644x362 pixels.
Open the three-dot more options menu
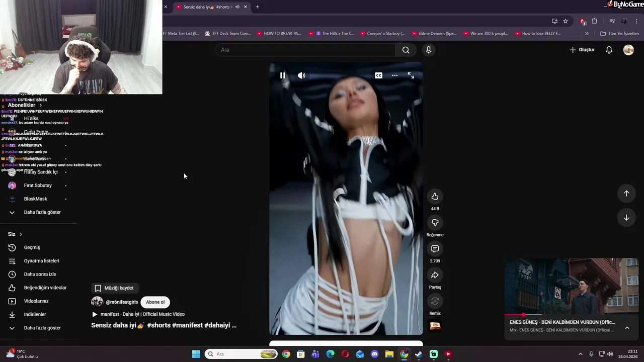pyautogui.click(x=394, y=75)
